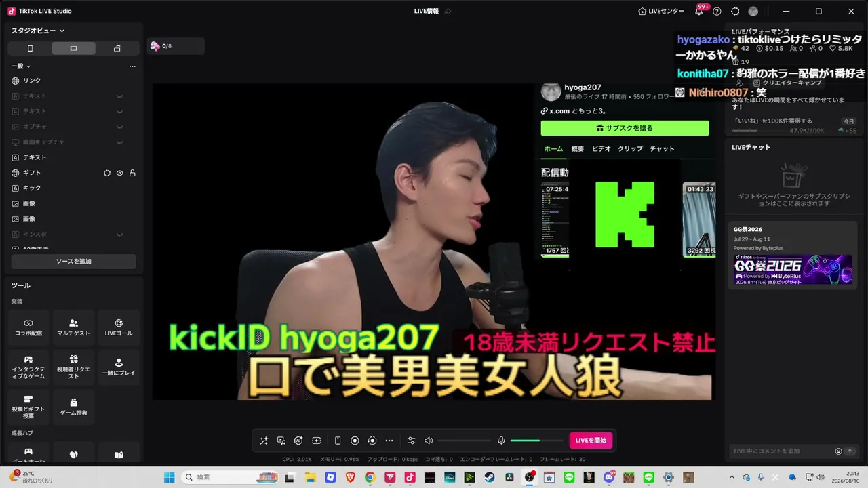Image resolution: width=868 pixels, height=488 pixels.
Task: Switch to dual layout view
Action: click(117, 48)
